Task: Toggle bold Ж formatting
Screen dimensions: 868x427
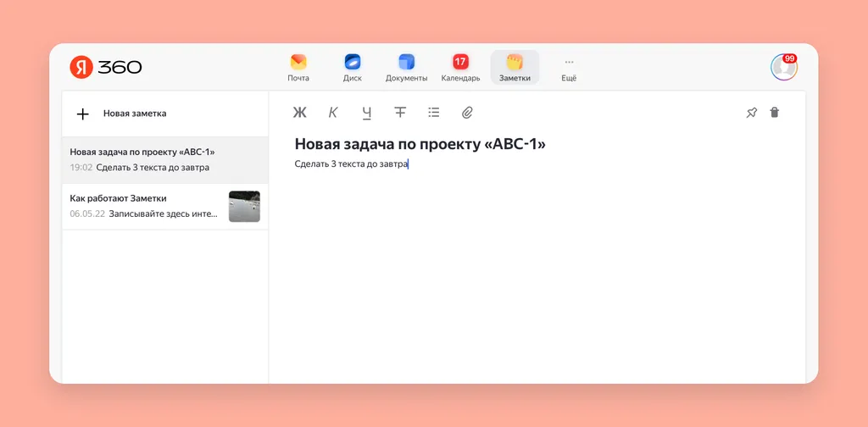Action: [x=299, y=113]
